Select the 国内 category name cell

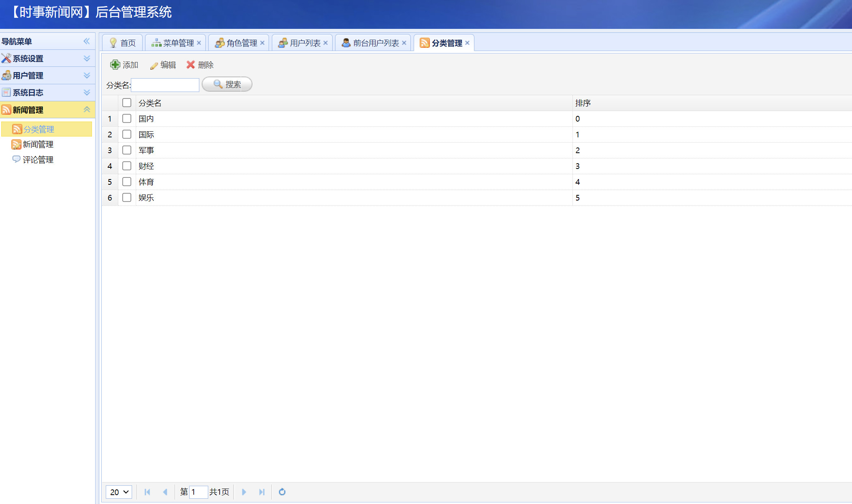[x=354, y=119]
